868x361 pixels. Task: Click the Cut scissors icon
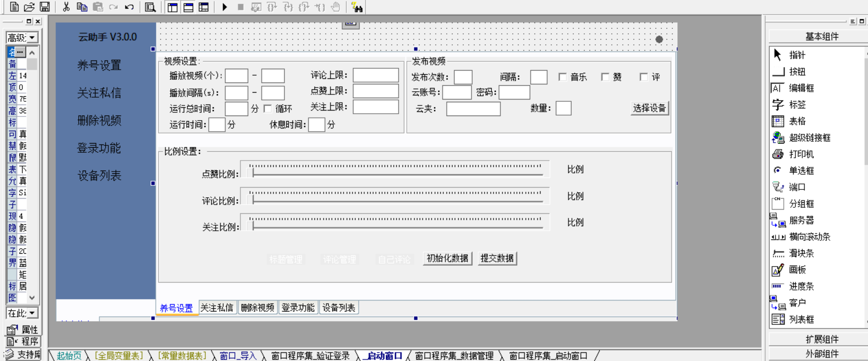tap(66, 7)
